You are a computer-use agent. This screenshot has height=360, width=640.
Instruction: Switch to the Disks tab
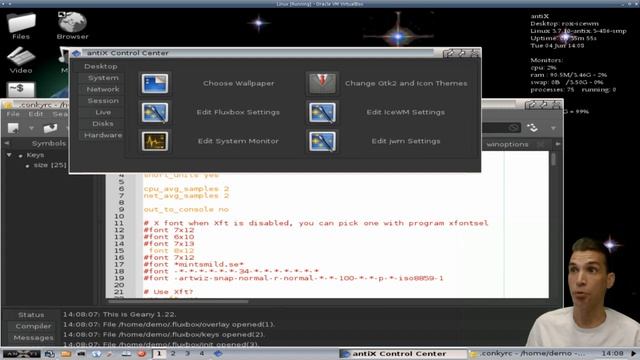pos(103,123)
